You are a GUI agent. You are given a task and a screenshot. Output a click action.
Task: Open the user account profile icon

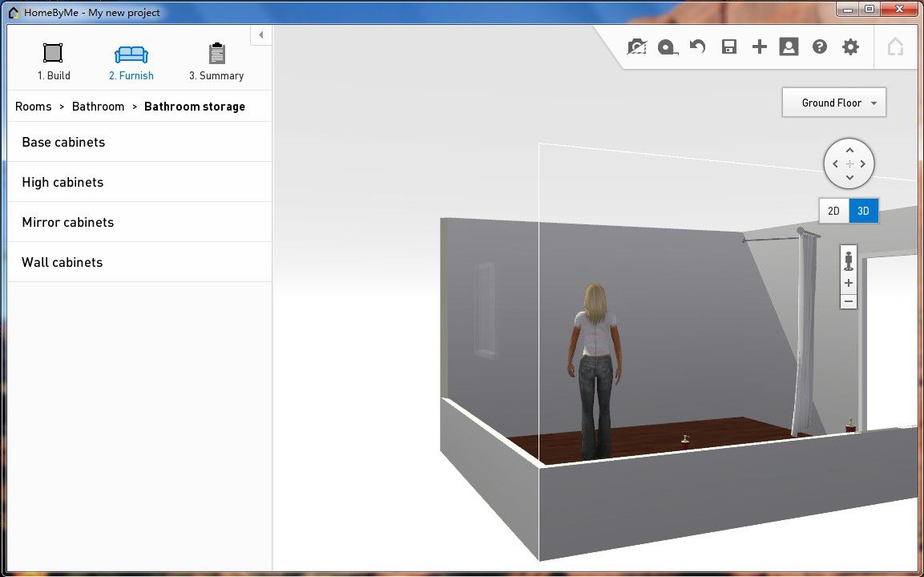[x=789, y=47]
